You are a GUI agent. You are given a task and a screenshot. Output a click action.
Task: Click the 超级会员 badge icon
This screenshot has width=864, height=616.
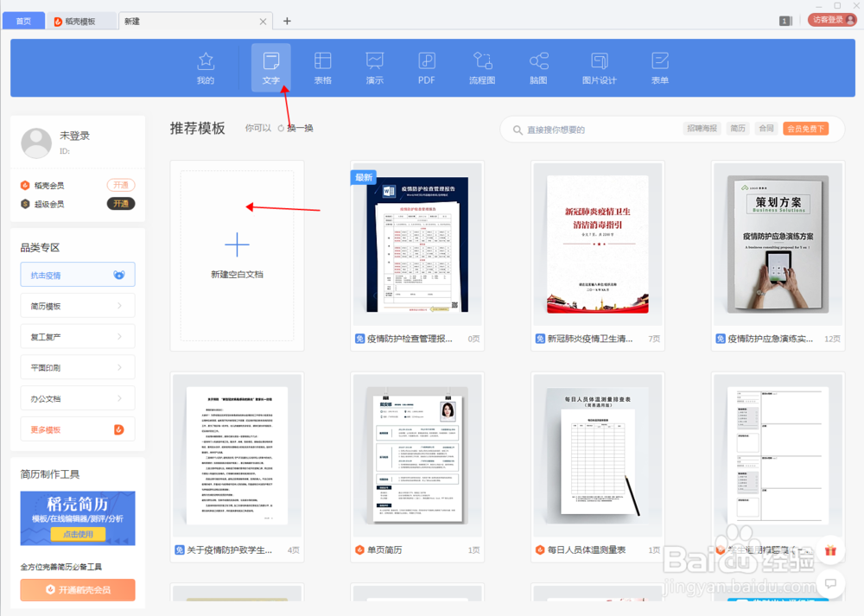click(25, 204)
